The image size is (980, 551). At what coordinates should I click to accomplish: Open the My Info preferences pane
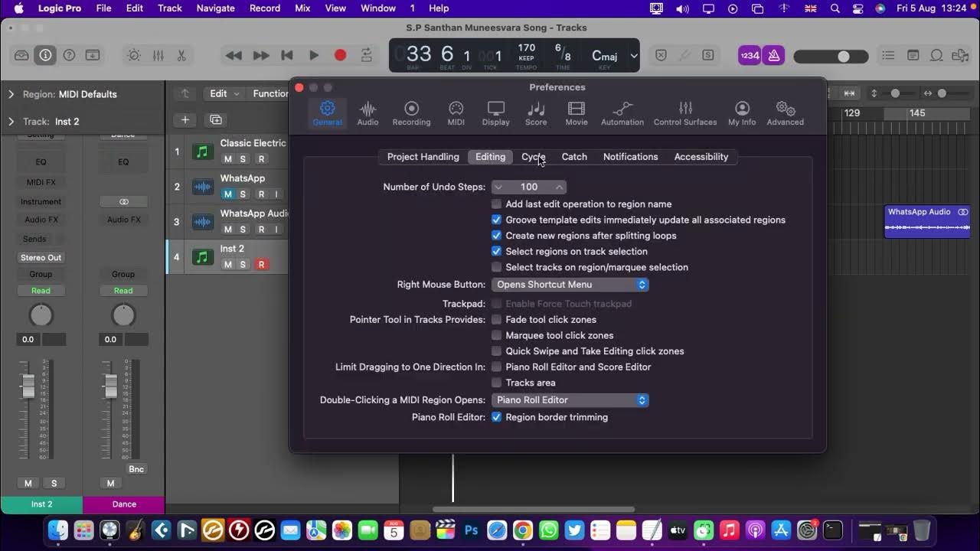click(742, 113)
